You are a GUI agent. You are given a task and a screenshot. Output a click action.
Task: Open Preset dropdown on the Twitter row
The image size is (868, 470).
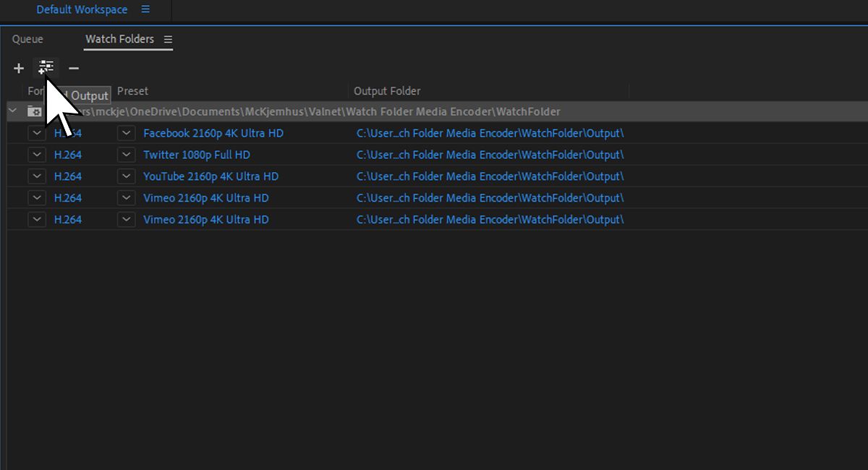point(126,155)
